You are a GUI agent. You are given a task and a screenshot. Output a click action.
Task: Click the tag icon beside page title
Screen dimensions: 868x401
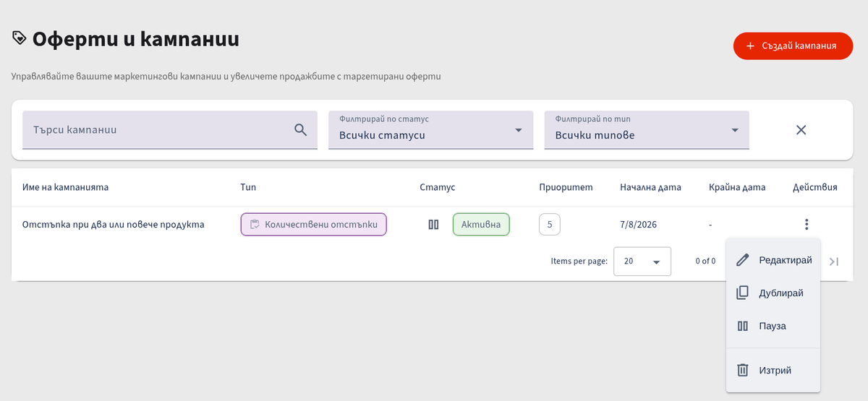pyautogui.click(x=19, y=38)
